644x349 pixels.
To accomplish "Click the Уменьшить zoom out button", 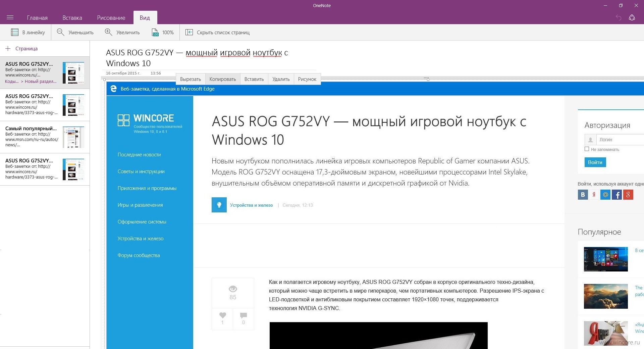I will tap(75, 33).
